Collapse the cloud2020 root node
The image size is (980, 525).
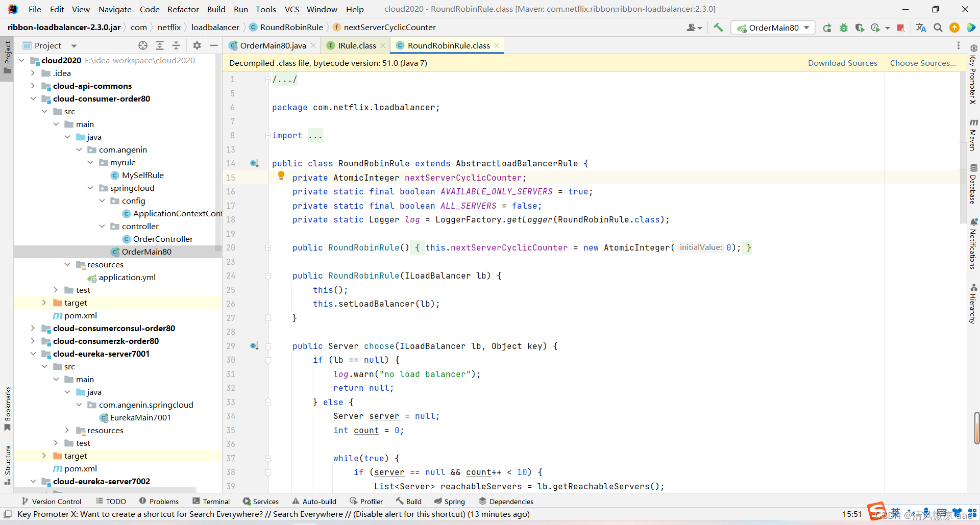21,60
